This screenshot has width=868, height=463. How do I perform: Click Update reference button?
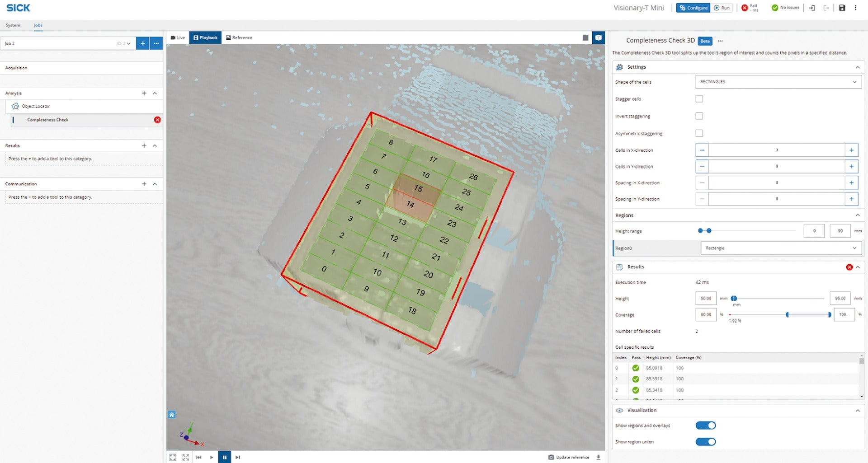click(x=569, y=457)
